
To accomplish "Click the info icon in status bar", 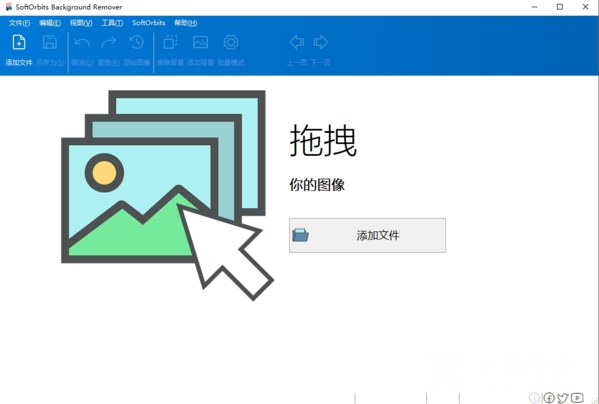I will [534, 398].
